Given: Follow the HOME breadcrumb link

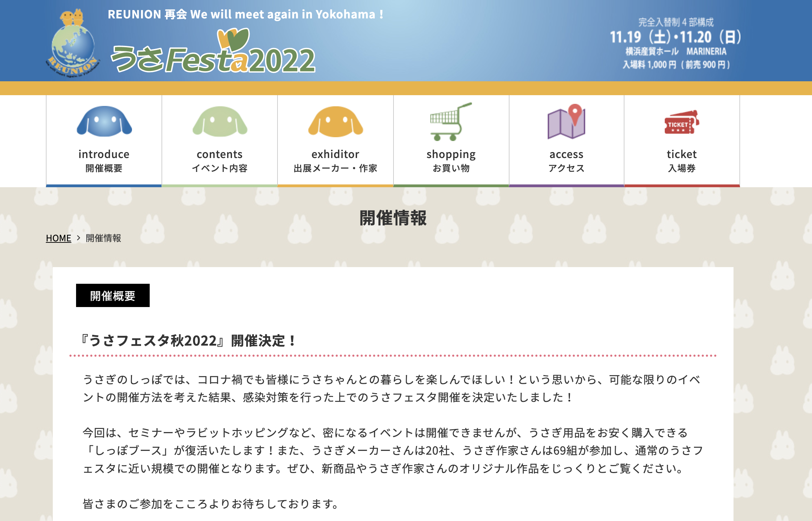Looking at the screenshot, I should (x=58, y=238).
